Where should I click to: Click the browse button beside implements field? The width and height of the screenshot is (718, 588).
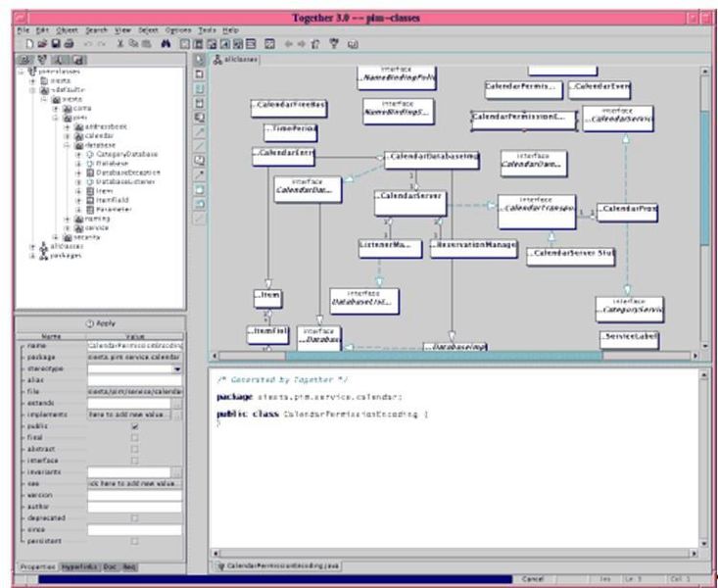(177, 415)
